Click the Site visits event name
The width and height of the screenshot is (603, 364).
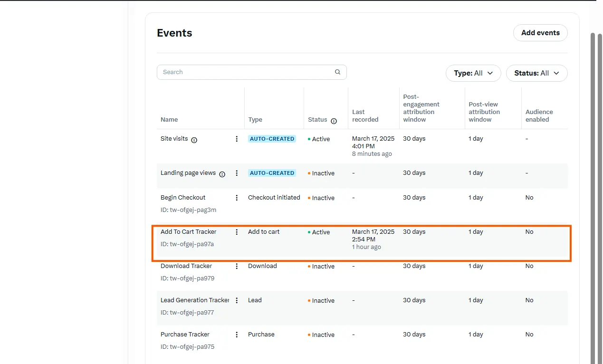(x=174, y=139)
